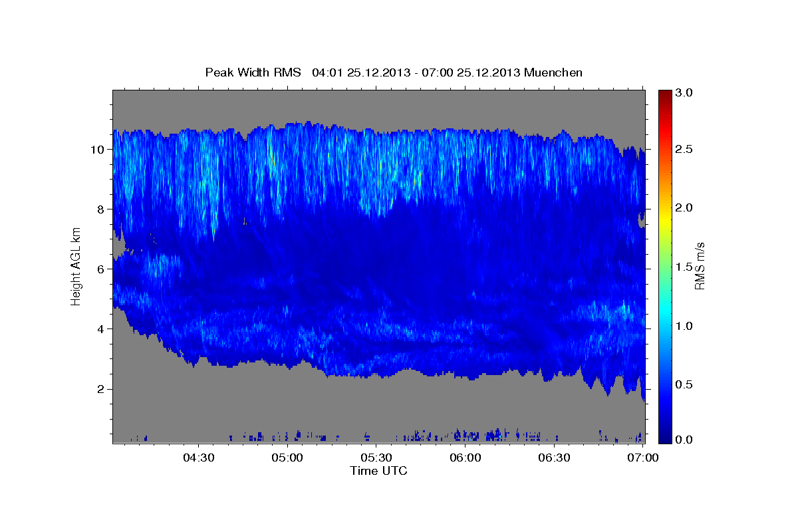The width and height of the screenshot is (798, 532).
Task: Click the colorbar label '0.0'
Action: (684, 440)
